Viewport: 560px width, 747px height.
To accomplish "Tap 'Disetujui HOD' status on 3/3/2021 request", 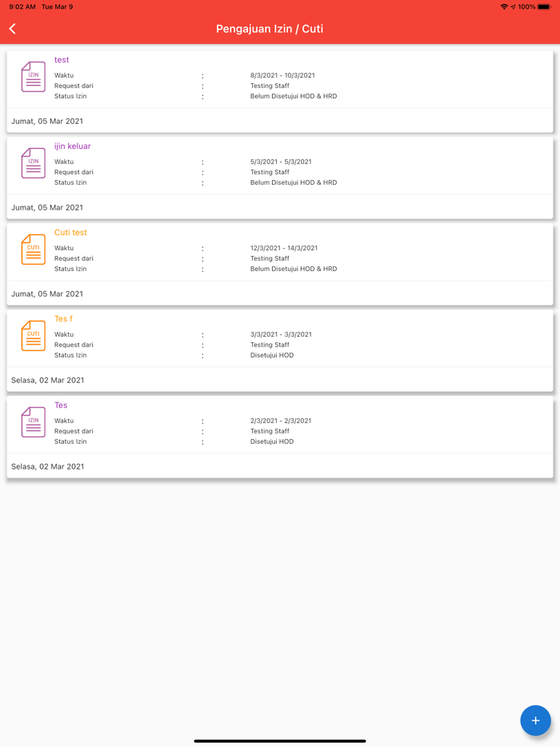I will 272,355.
